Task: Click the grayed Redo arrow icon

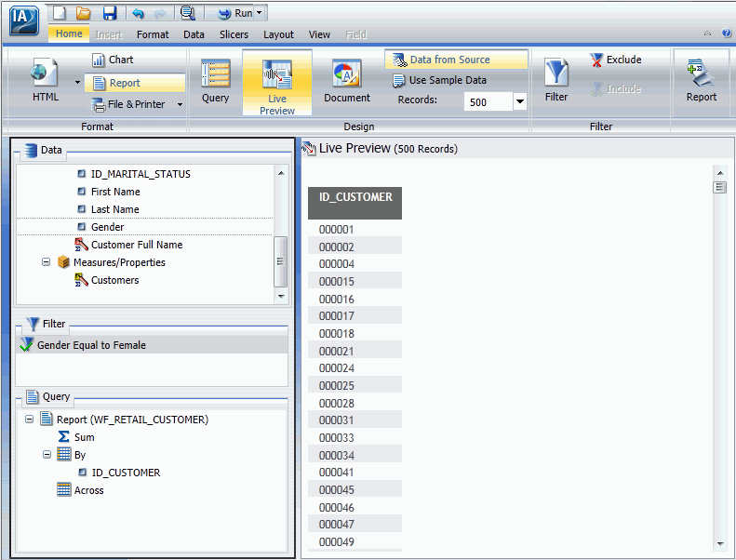Action: (160, 14)
